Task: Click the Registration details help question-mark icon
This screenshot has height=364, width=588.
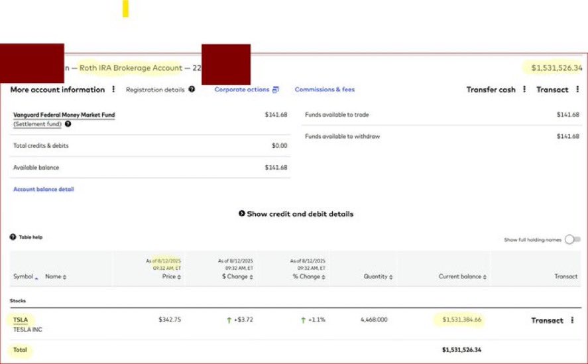Action: click(192, 90)
